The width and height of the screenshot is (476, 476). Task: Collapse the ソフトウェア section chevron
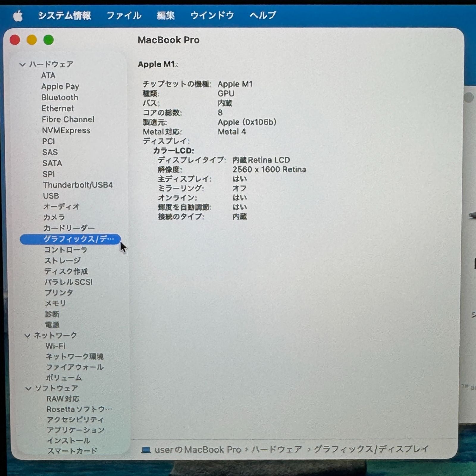coord(28,388)
